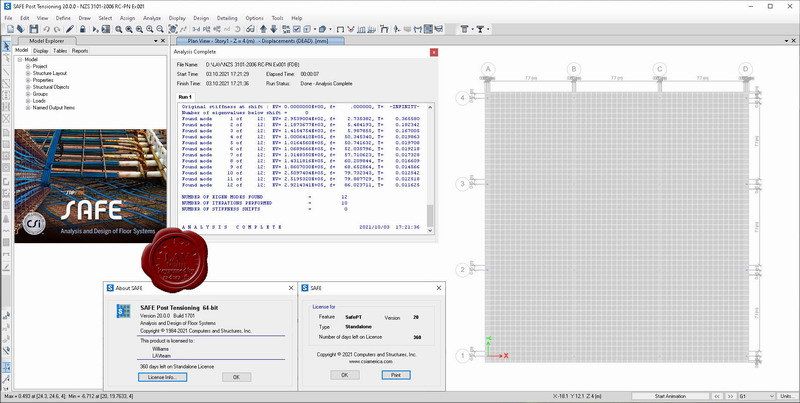Viewport: 800px width, 403px height.
Task: Click the next >> button in status bar
Action: pos(730,396)
